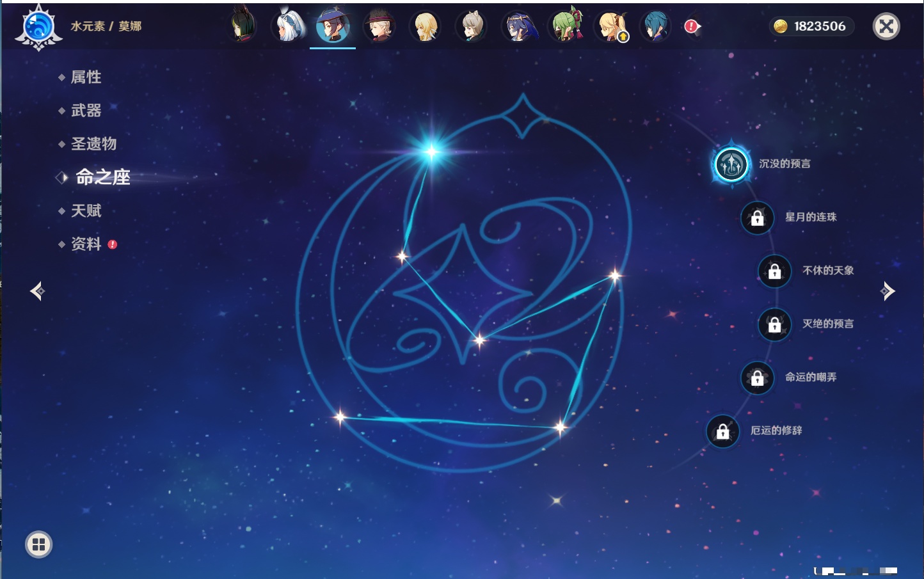
Task: Go to previous character with left arrow
Action: point(38,291)
